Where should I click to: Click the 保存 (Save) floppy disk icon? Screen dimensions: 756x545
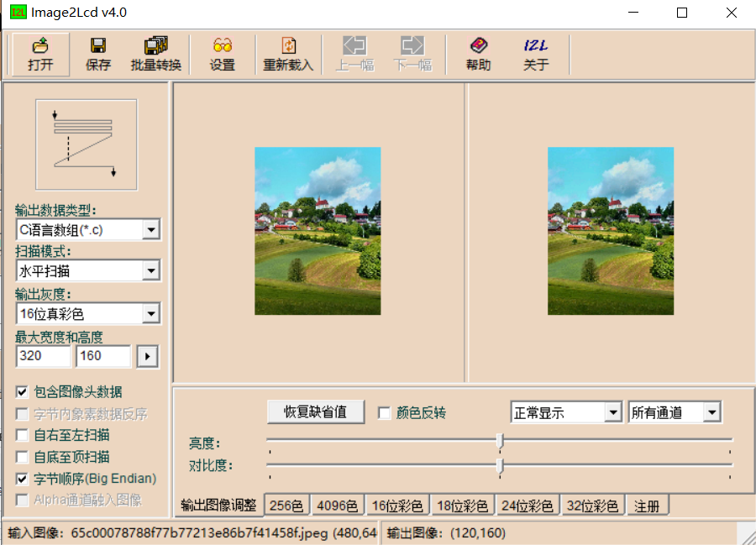[98, 46]
